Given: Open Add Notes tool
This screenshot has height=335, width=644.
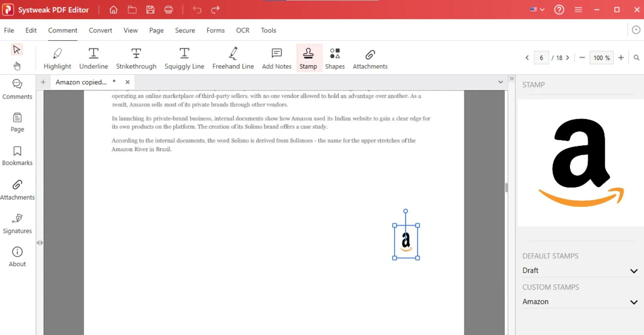Looking at the screenshot, I should click(276, 58).
